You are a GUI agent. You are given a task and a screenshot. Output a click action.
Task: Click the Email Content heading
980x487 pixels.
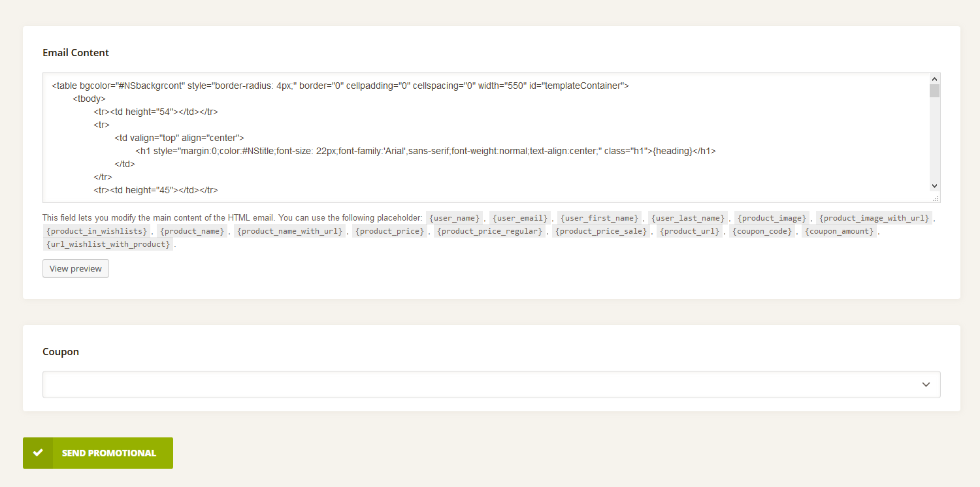point(76,53)
